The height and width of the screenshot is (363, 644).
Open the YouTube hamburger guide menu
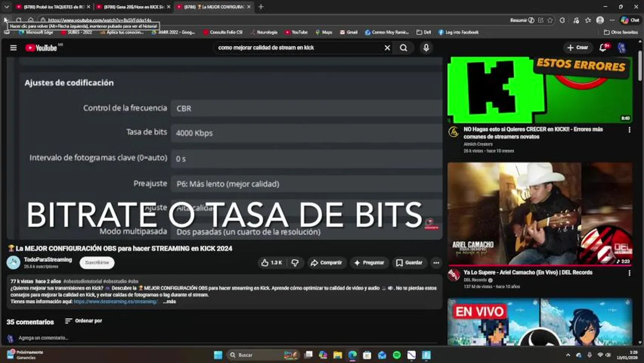[14, 48]
